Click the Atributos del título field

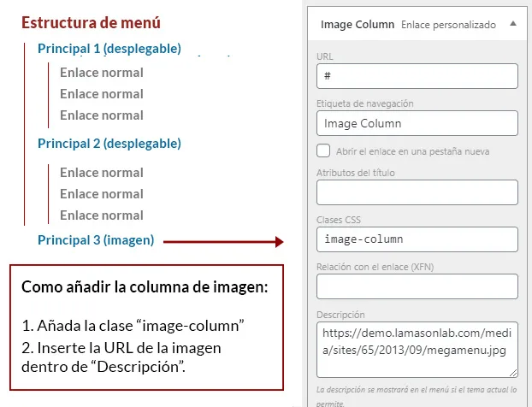click(x=417, y=192)
